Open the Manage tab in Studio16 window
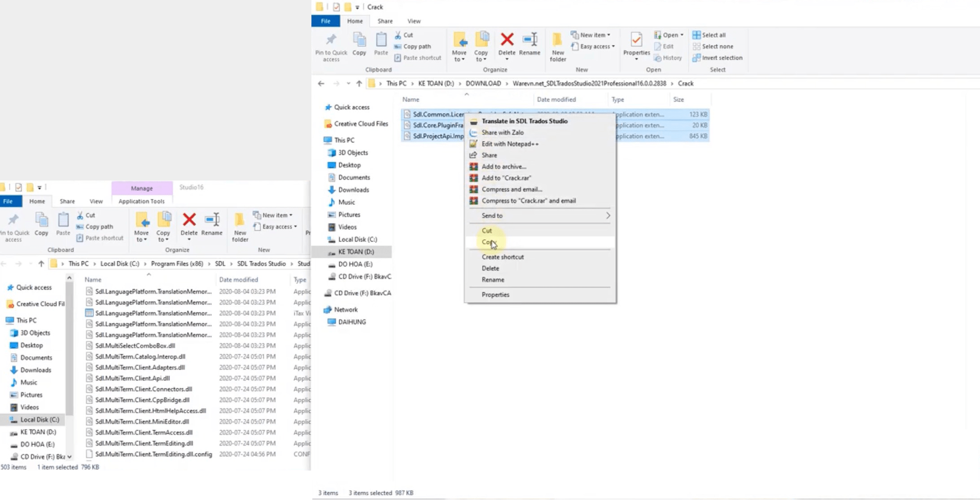 pos(142,189)
